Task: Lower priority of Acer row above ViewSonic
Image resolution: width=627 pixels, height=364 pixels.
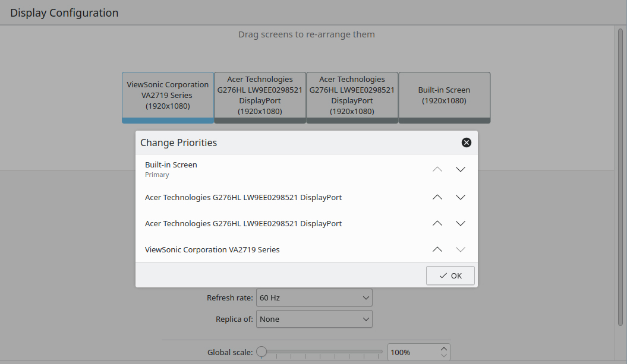Action: 461,223
